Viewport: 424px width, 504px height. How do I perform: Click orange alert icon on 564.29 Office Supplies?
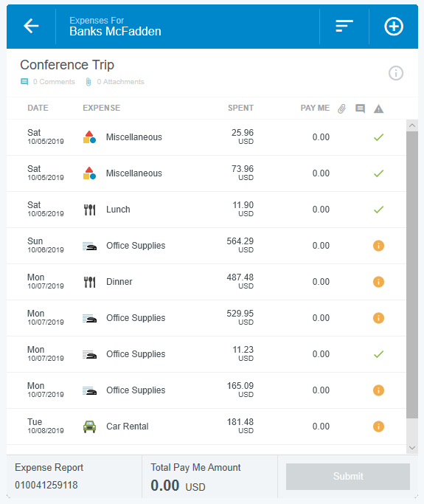point(378,246)
